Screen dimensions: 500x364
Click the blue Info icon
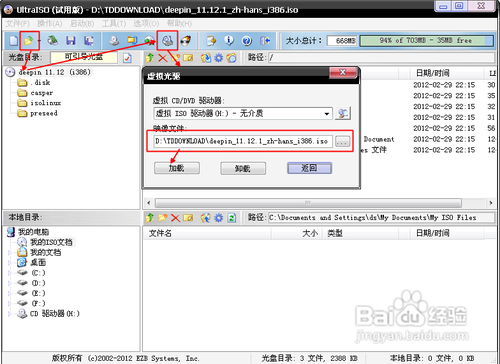click(x=229, y=41)
